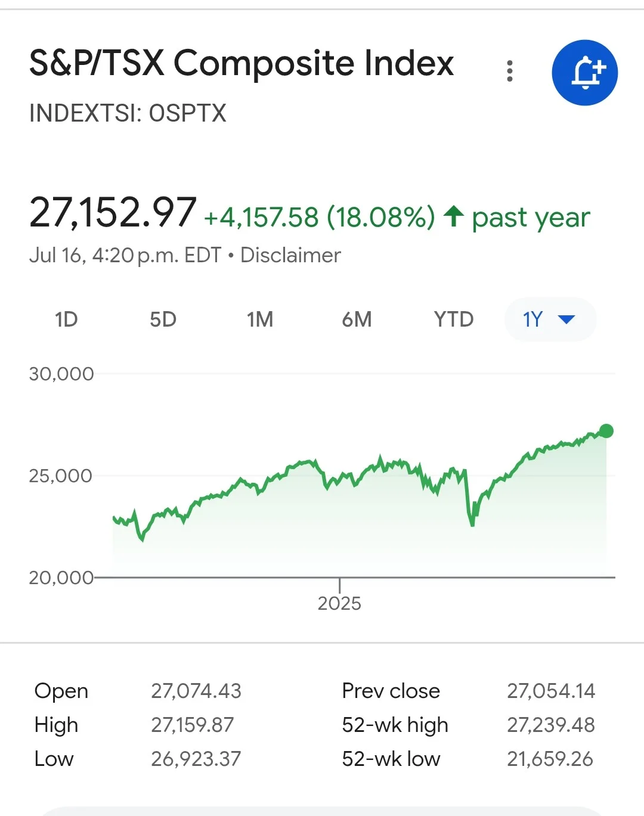The height and width of the screenshot is (816, 644).
Task: Select the 5D time range
Action: (x=163, y=319)
